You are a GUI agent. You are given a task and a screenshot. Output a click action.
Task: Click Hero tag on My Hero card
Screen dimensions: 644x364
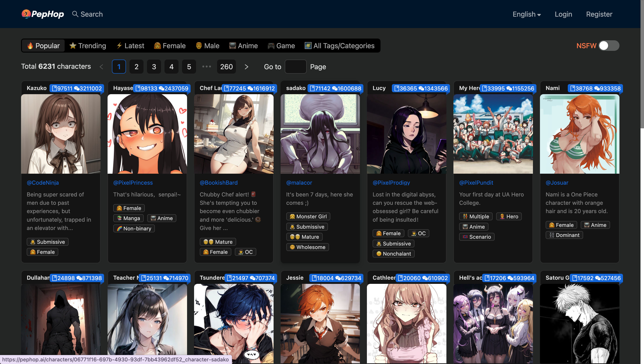[509, 217]
